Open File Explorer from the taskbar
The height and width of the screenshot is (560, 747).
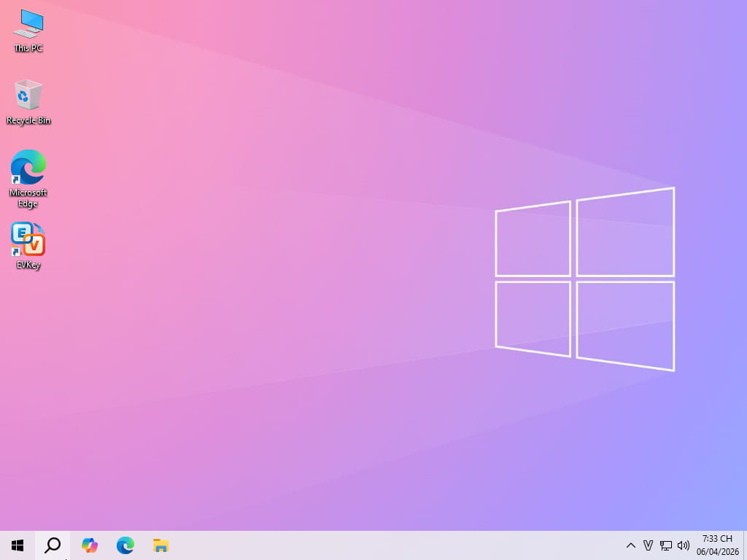tap(161, 545)
